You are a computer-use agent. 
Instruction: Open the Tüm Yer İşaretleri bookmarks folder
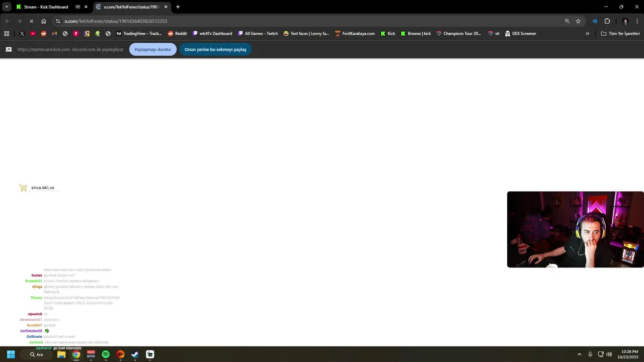pyautogui.click(x=620, y=34)
